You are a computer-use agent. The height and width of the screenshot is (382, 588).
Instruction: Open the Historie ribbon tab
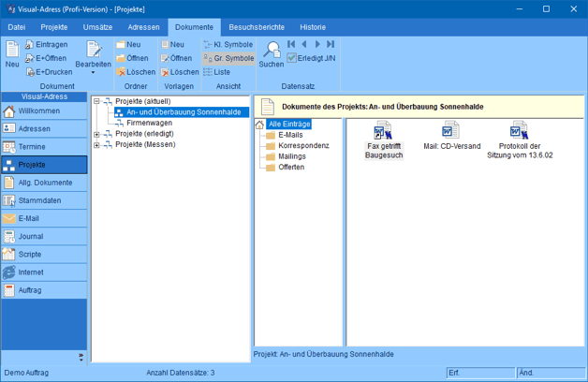pyautogui.click(x=313, y=27)
